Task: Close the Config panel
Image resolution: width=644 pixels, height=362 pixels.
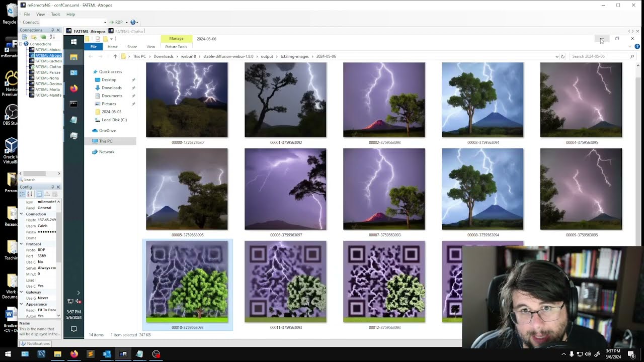Action: click(58, 187)
